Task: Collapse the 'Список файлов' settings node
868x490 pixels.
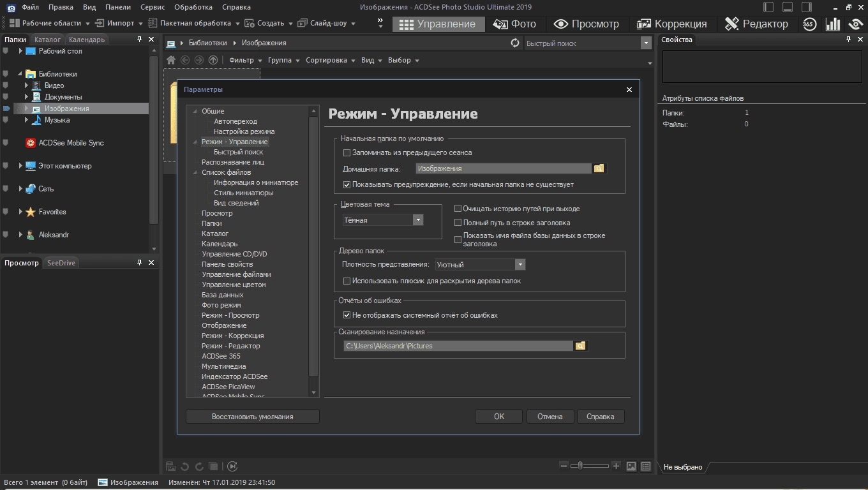Action: (196, 172)
